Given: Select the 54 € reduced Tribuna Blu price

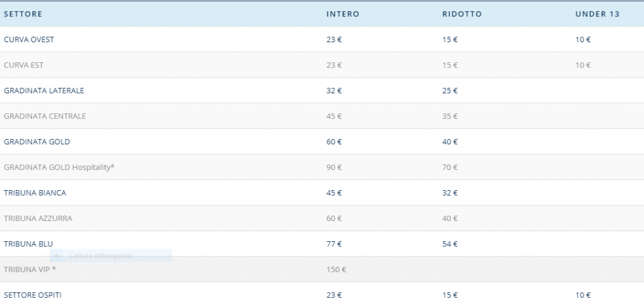Looking at the screenshot, I should (450, 244).
